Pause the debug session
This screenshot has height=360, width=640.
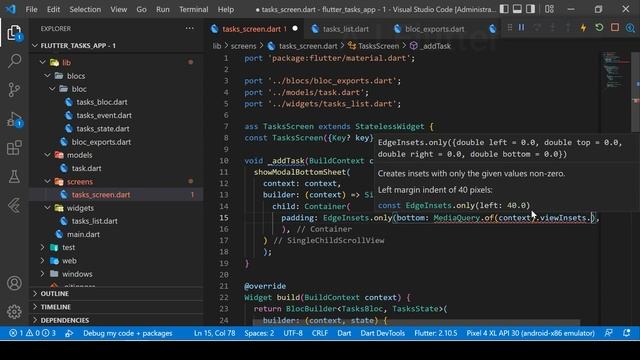[x=521, y=28]
